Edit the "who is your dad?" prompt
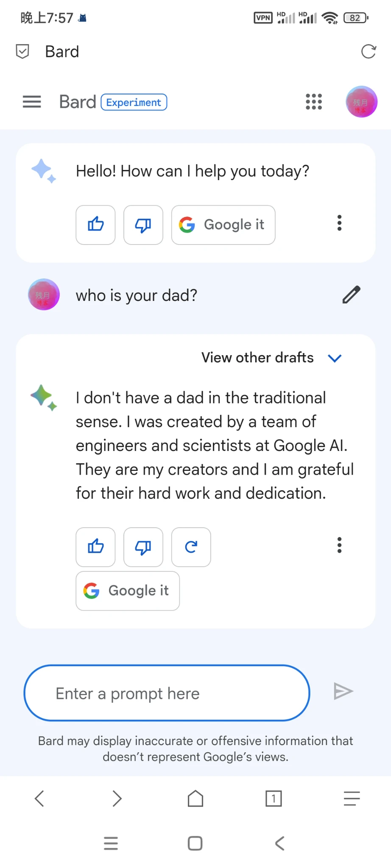The height and width of the screenshot is (868, 391). [351, 295]
